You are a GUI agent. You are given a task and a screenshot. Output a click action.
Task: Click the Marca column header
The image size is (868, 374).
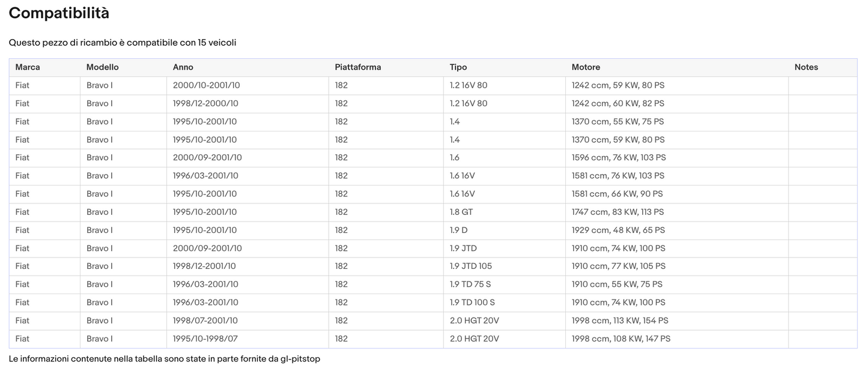28,67
